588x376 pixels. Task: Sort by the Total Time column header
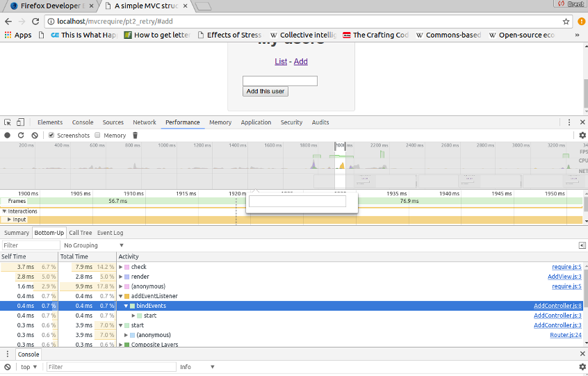[x=88, y=256]
